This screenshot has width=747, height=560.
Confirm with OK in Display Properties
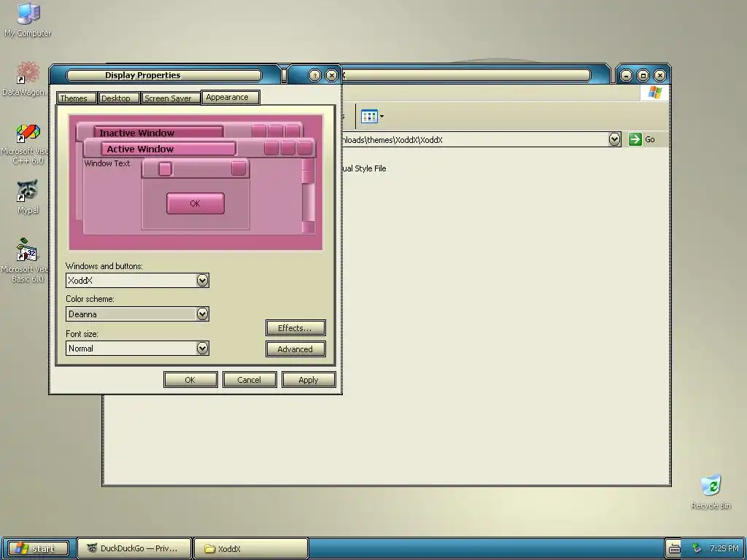tap(190, 379)
